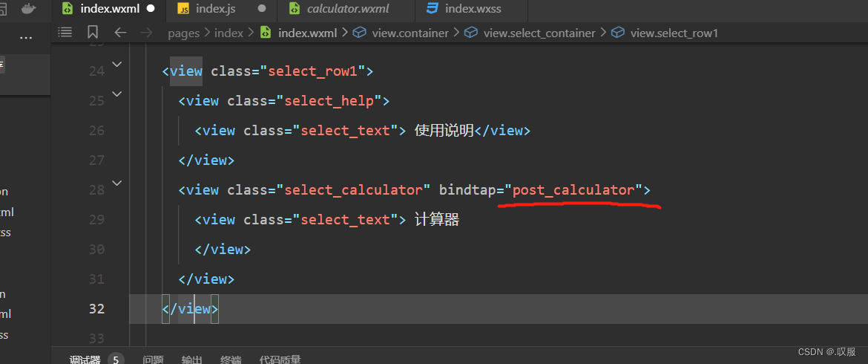Viewport: 868px width, 364px height.
Task: Click line number 32 in gutter
Action: tap(96, 308)
